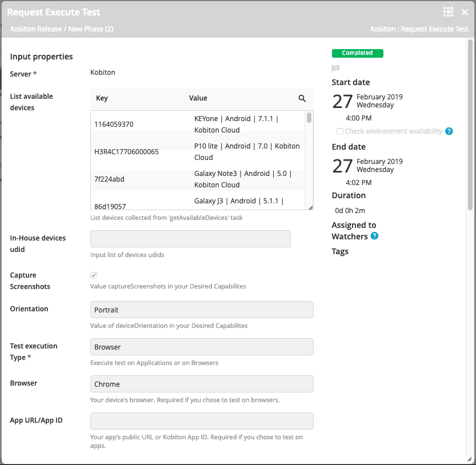The image size is (476, 465).
Task: Open help for Check environment availability
Action: pos(449,131)
